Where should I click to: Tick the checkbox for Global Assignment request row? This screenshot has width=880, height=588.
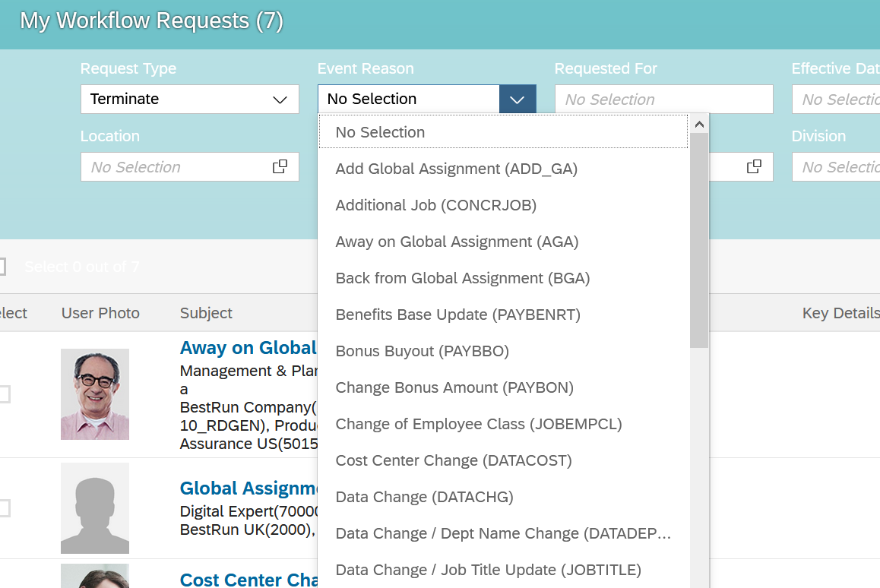[x=5, y=507]
